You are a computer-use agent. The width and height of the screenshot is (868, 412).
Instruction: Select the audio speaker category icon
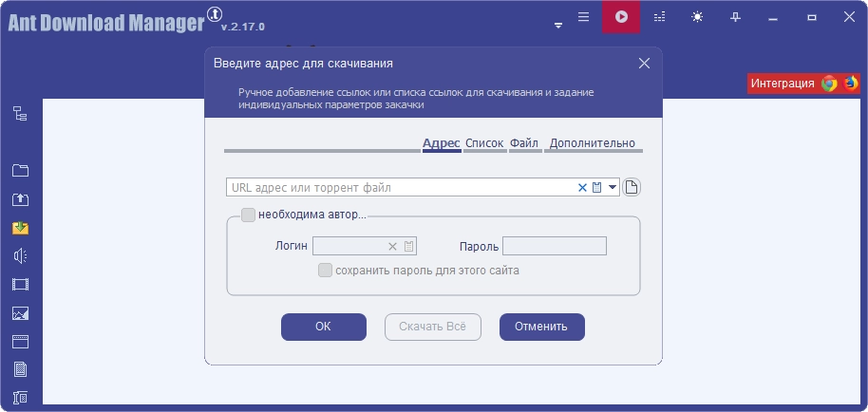click(21, 255)
